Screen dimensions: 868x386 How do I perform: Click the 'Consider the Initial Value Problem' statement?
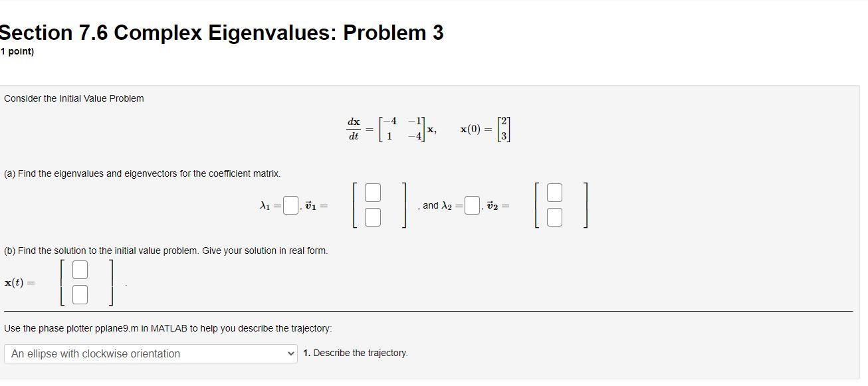74,98
